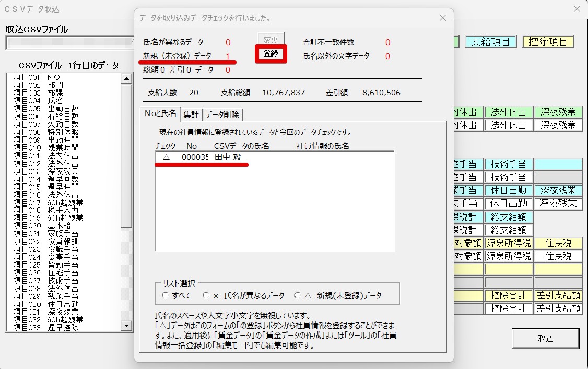Click the 氏名が異なるデータ label
Viewport: 588px width, 369px height.
[173, 42]
